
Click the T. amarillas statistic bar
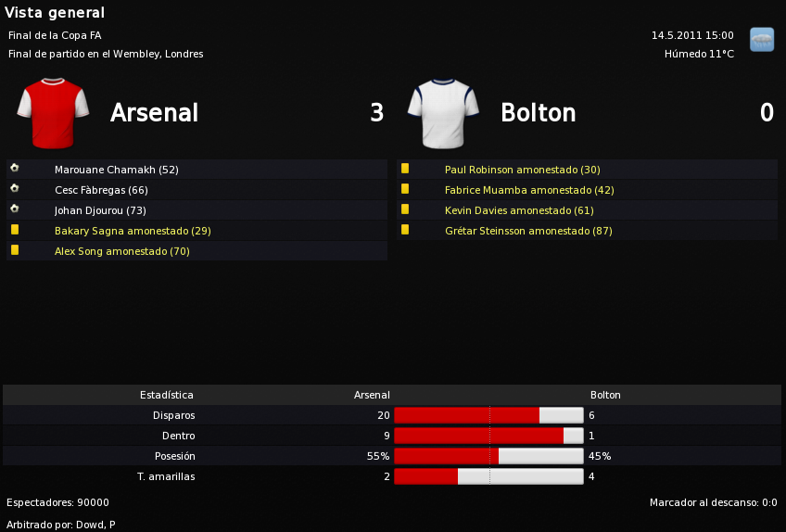(x=488, y=476)
